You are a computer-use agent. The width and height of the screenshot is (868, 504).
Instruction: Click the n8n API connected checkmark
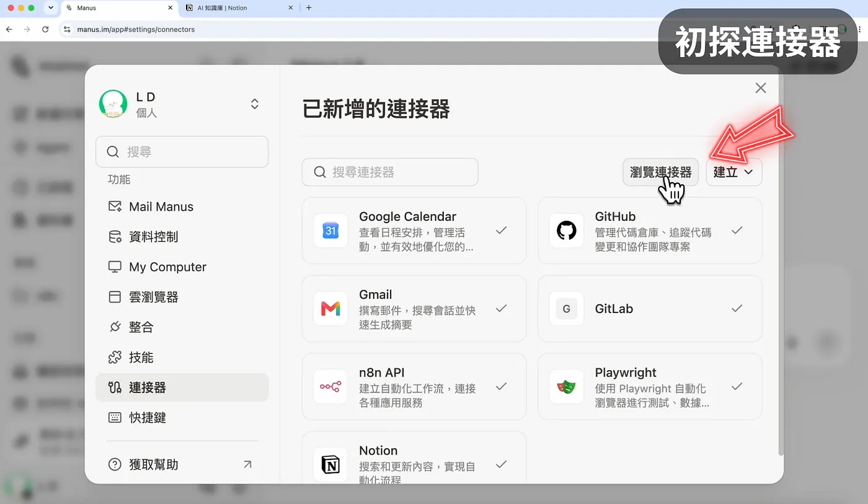(x=501, y=386)
